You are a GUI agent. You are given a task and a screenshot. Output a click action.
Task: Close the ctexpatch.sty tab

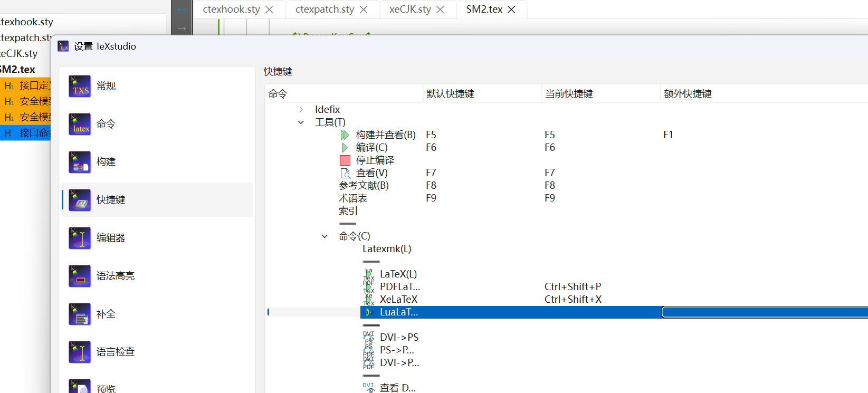364,9
